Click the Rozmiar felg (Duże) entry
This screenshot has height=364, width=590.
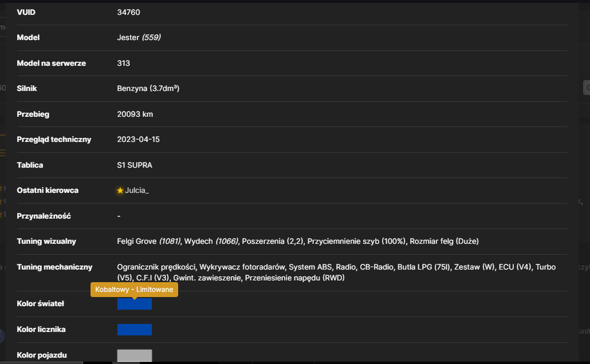(x=444, y=241)
